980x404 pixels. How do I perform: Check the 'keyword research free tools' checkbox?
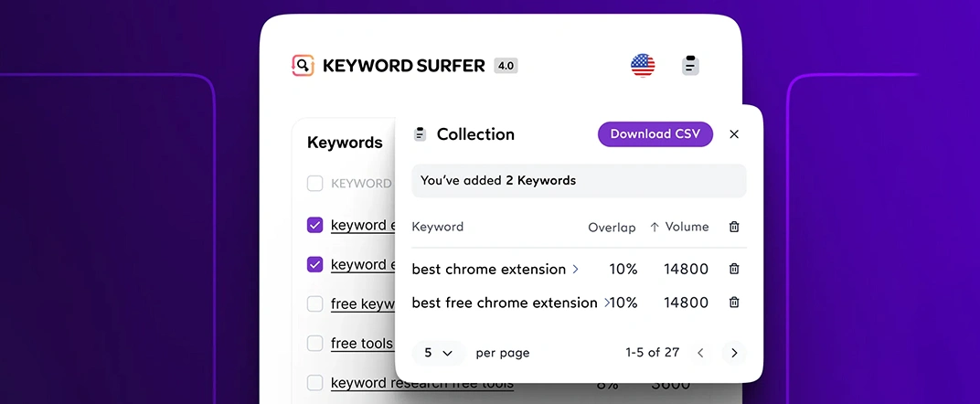click(x=315, y=383)
